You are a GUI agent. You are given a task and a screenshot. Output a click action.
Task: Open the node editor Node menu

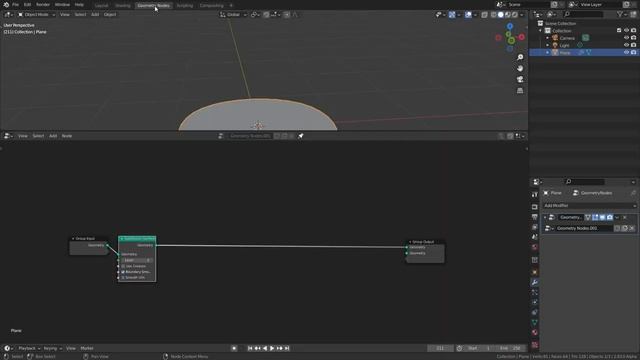click(x=67, y=136)
